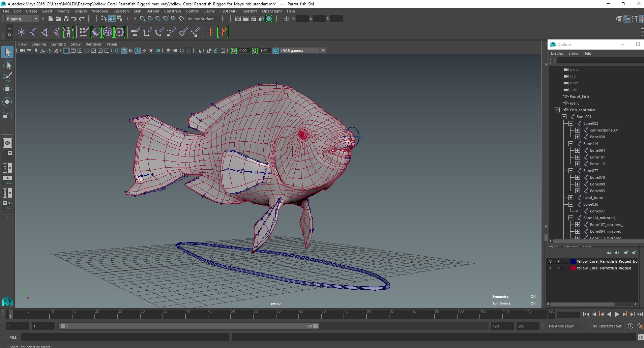The image size is (644, 348).
Task: Collapse the Bone077 node in the Outliner
Action: [x=570, y=171]
